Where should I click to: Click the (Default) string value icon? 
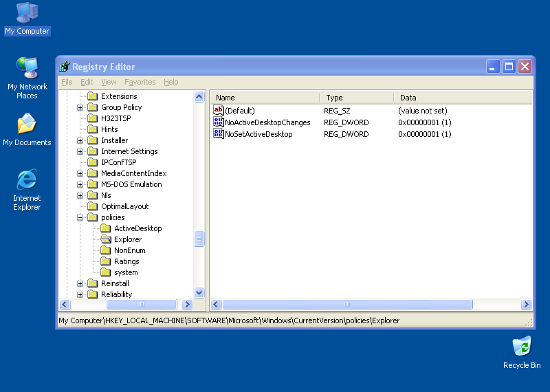[x=218, y=111]
